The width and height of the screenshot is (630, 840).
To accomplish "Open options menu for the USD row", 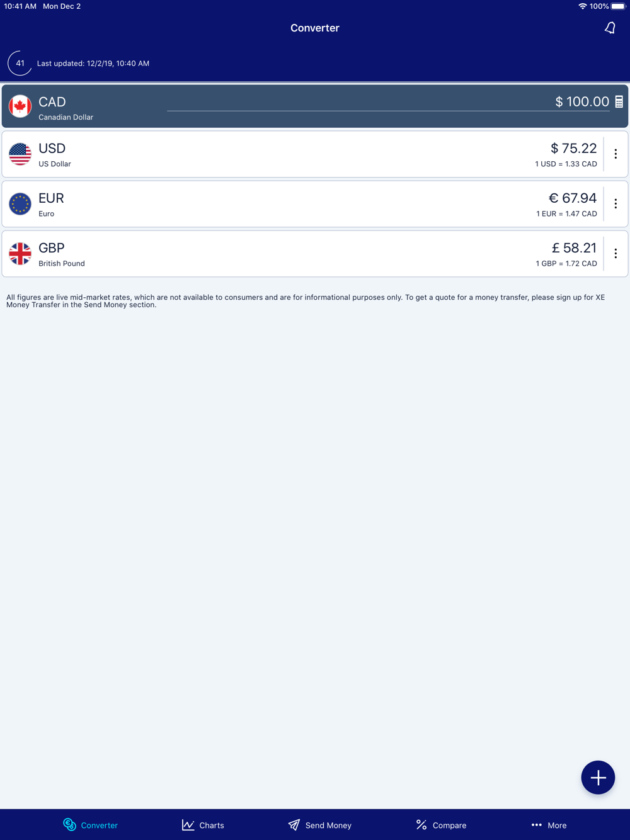I will 616,154.
